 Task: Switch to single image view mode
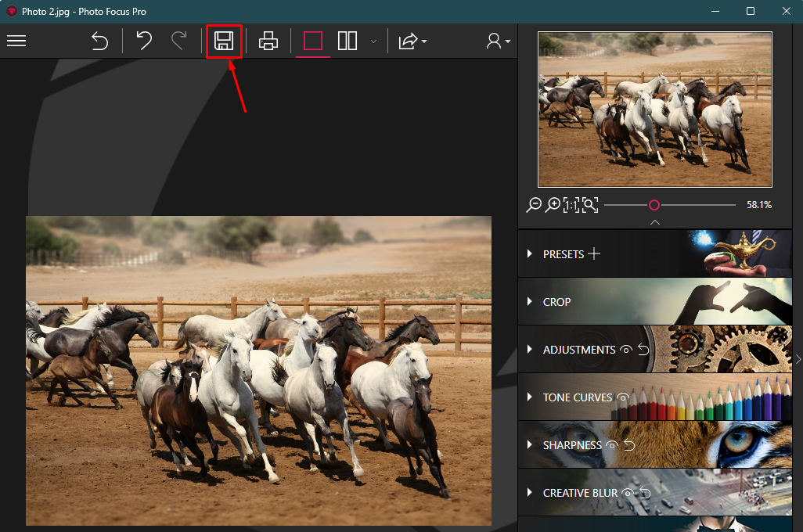312,41
